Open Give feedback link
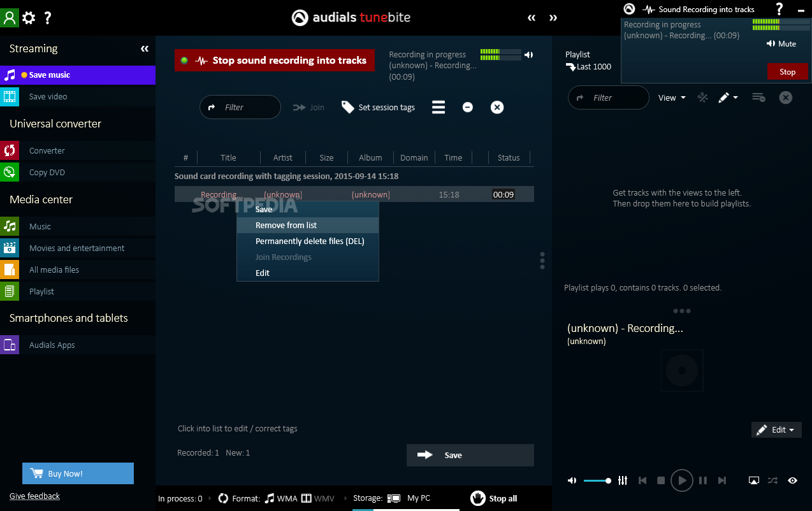This screenshot has height=511, width=812. point(34,496)
